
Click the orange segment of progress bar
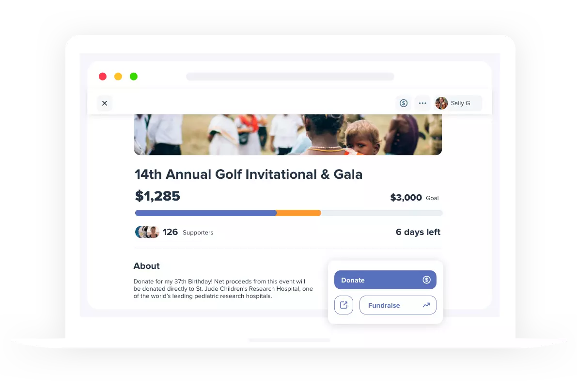[x=299, y=213]
